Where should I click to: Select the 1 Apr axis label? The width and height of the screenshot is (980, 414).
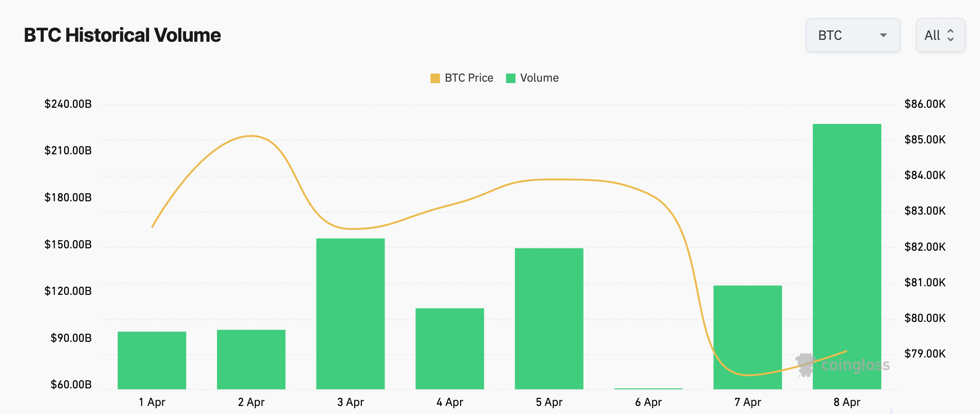152,402
